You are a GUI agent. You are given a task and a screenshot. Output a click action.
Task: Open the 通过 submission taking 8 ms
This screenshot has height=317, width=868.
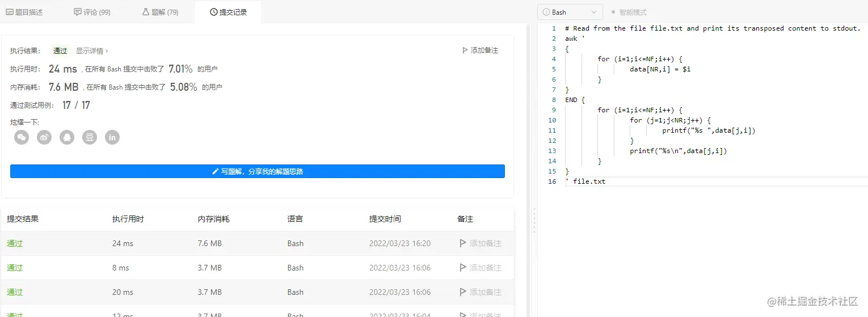coord(15,268)
